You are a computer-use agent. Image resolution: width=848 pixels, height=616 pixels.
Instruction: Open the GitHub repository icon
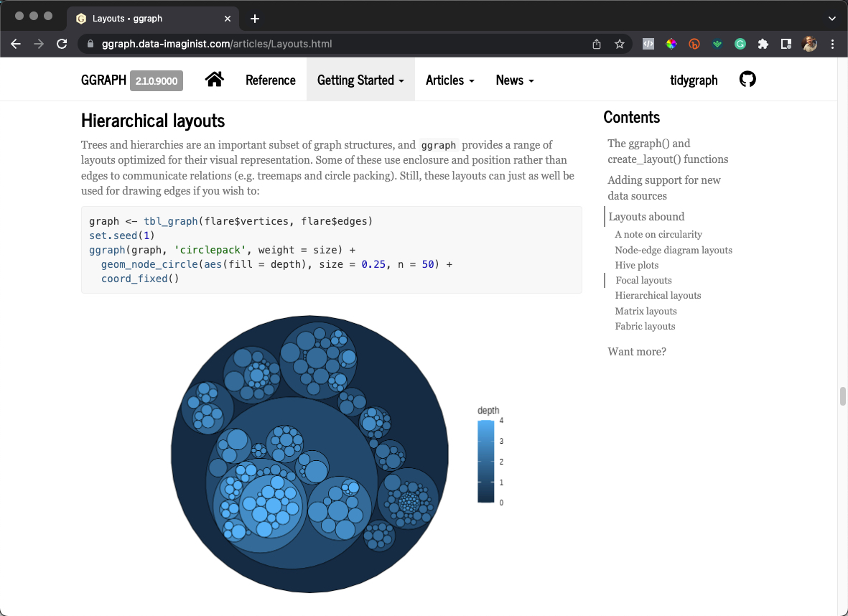tap(747, 80)
